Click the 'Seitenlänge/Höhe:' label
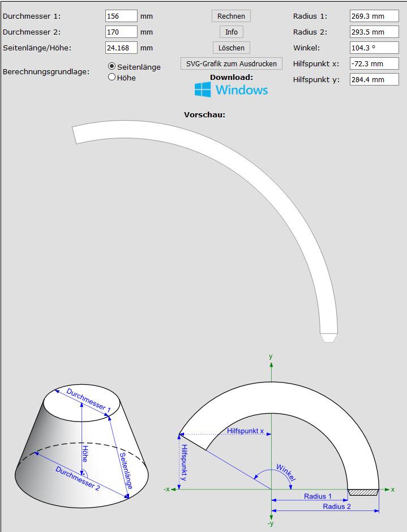The height and width of the screenshot is (532, 407). tap(37, 48)
